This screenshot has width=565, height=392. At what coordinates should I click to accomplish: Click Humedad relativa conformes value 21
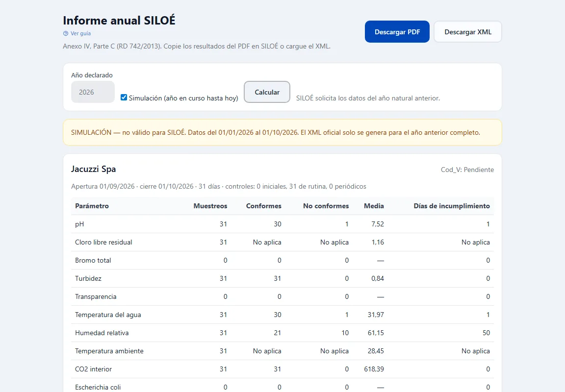point(277,333)
